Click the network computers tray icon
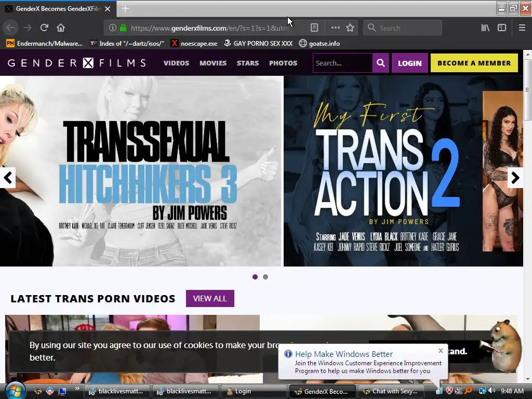Viewport: 532px width, 399px height. tap(482, 391)
